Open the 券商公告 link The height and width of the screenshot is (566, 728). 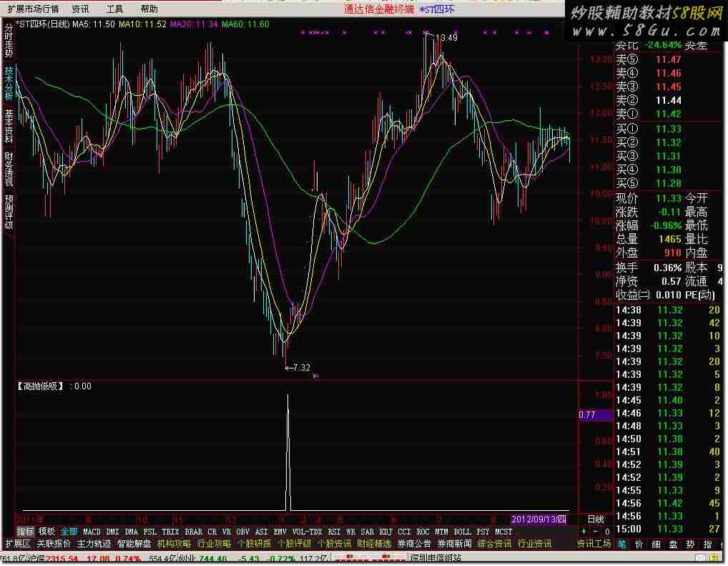(414, 544)
